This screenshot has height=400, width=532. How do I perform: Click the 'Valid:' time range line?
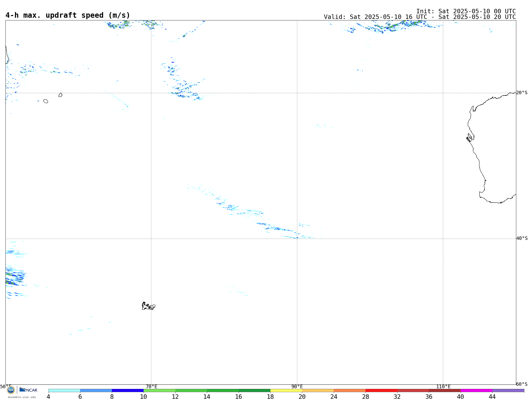(x=420, y=17)
